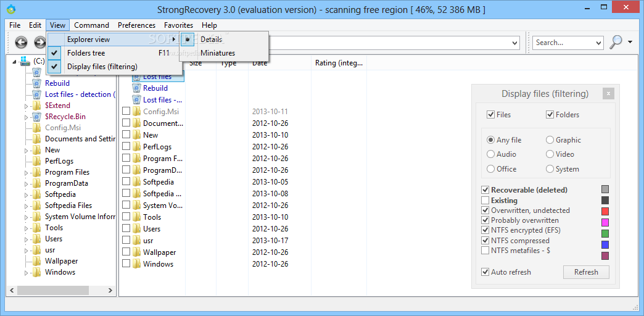Click the Help menu
This screenshot has height=316, width=644.
tap(209, 25)
